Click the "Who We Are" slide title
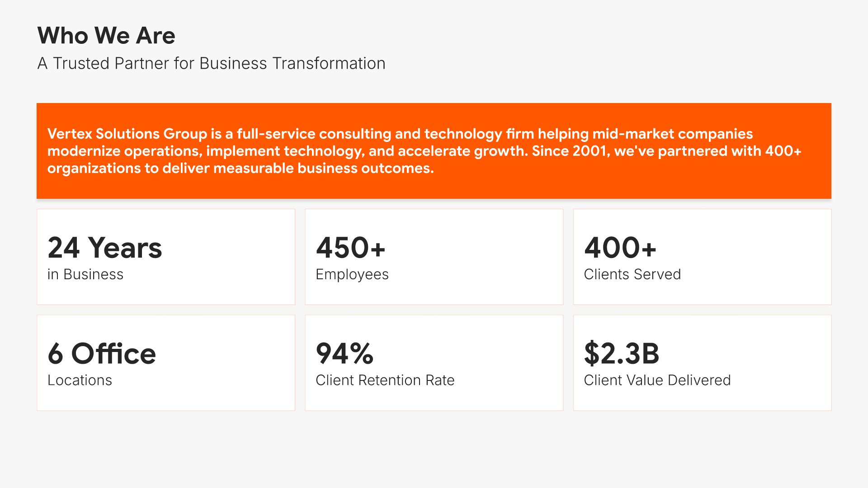Viewport: 868px width, 488px height. [106, 36]
